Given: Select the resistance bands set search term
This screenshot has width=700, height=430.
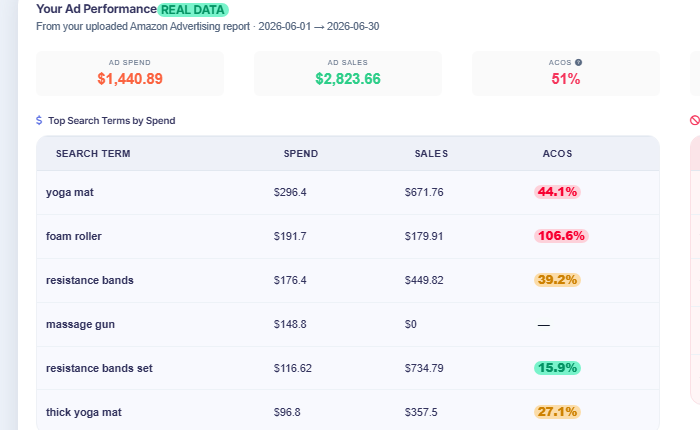Looking at the screenshot, I should pyautogui.click(x=99, y=368).
